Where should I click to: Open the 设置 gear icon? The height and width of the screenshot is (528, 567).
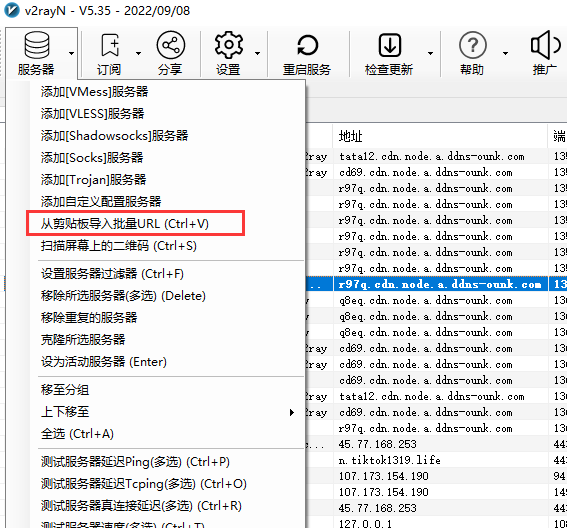[229, 45]
